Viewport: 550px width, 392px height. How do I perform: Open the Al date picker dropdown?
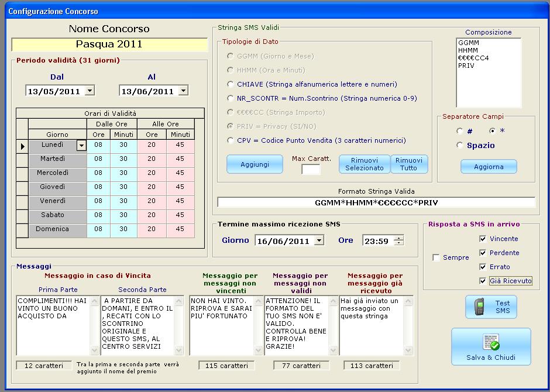(183, 91)
